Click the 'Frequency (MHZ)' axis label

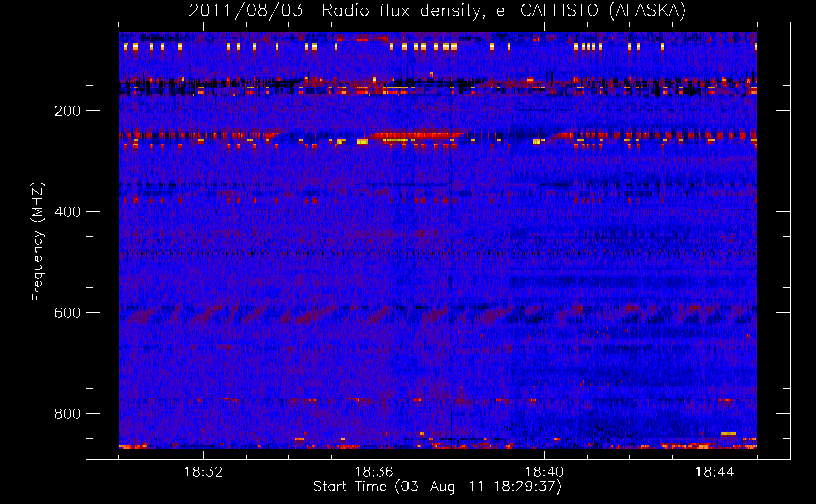coord(38,241)
